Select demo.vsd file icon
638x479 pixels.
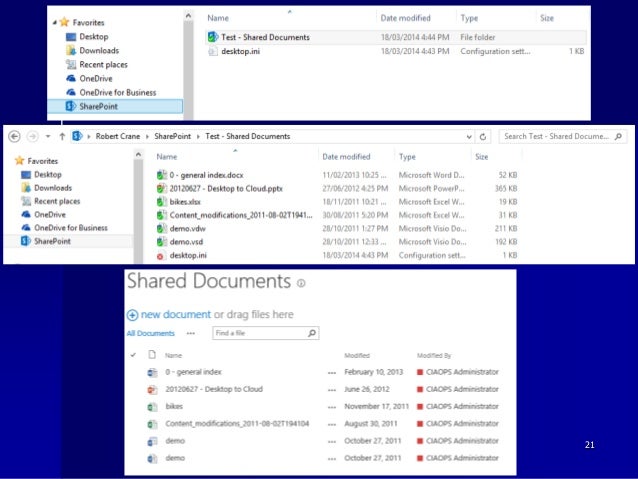click(162, 242)
